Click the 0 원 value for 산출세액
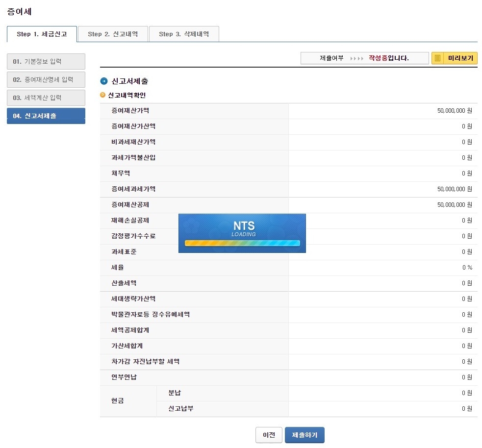This screenshot has width=482, height=448. 467,283
